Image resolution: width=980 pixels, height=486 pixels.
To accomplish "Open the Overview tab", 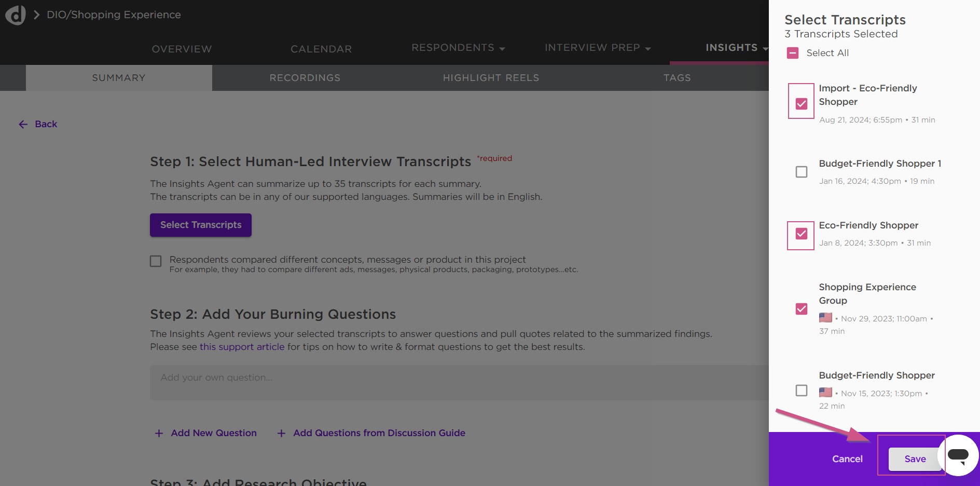I will 182,49.
